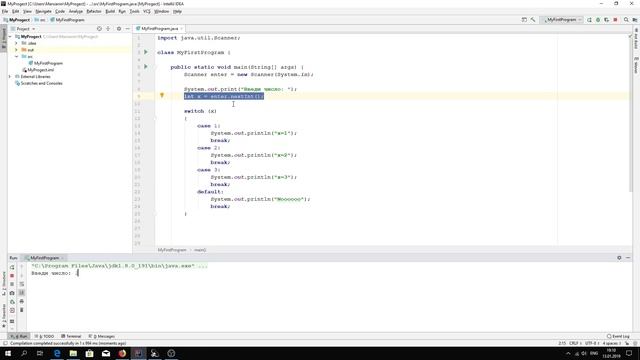Collapse the src folder
Viewport: 640px width, 360px height.
pos(16,56)
